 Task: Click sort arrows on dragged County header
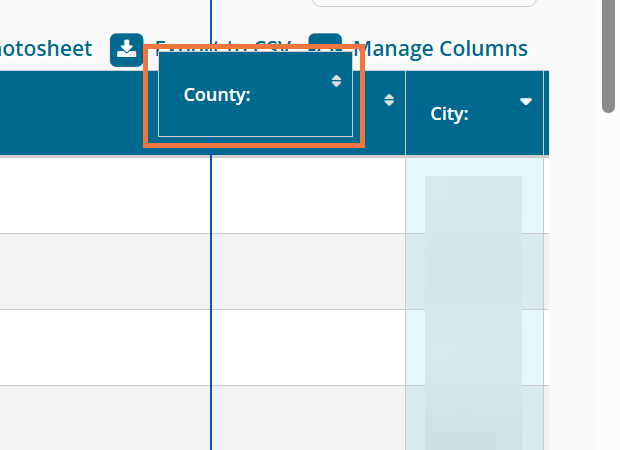point(336,81)
